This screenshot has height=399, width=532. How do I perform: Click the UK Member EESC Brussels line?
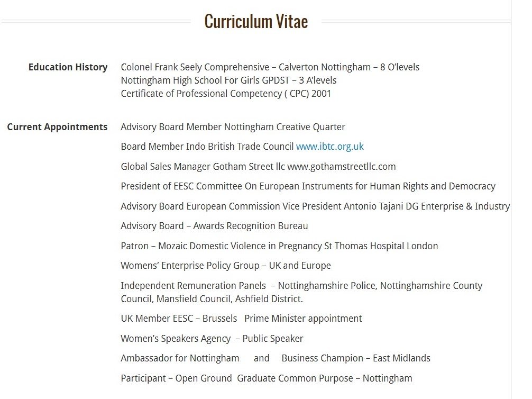[241, 319]
